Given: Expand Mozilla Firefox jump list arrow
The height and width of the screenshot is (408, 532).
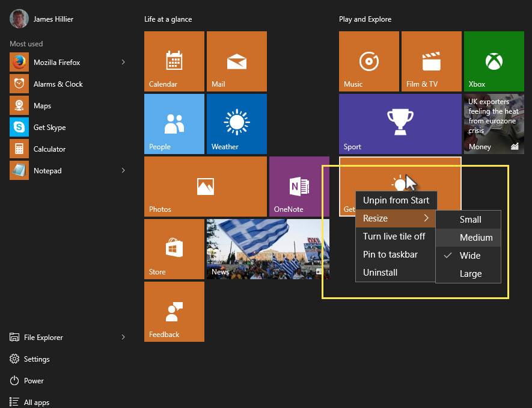Looking at the screenshot, I should (123, 62).
